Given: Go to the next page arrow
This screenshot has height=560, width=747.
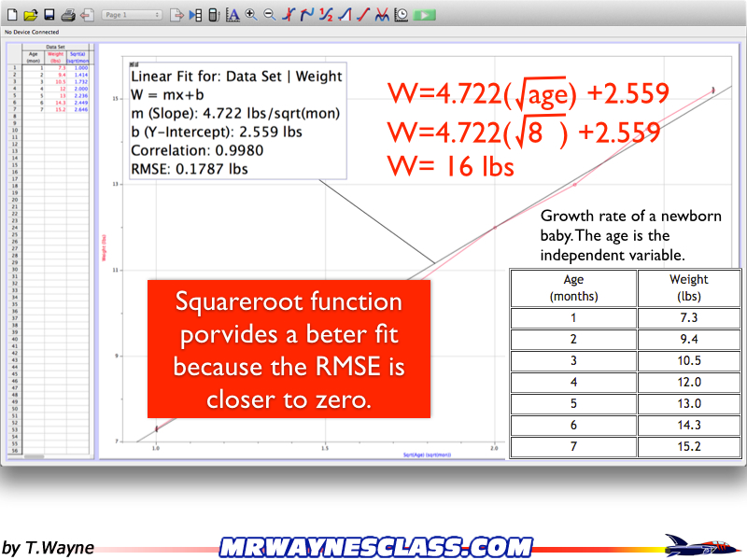Looking at the screenshot, I should coord(176,15).
